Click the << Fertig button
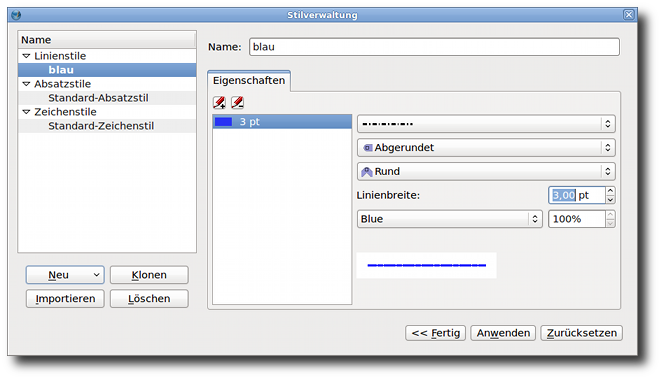The height and width of the screenshot is (379, 661). pyautogui.click(x=435, y=333)
